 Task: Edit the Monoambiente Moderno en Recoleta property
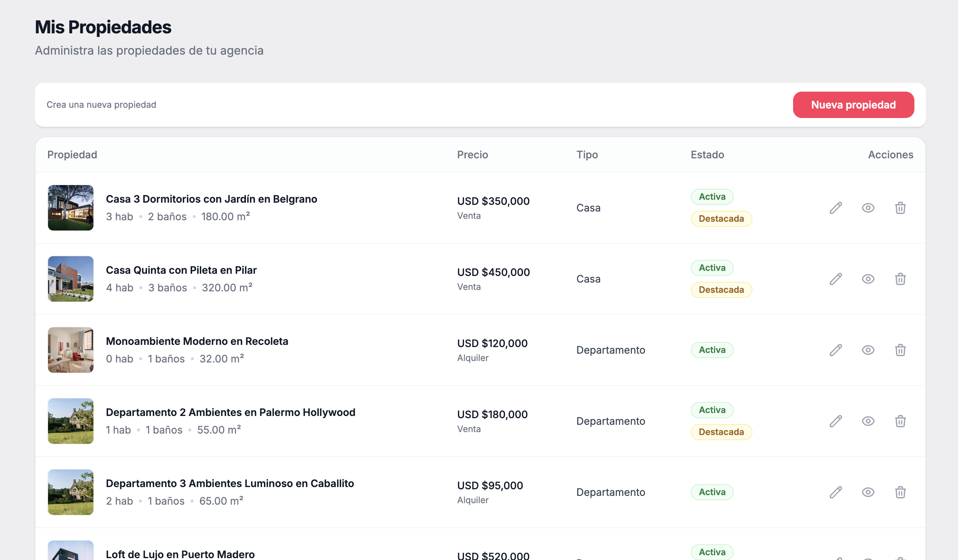pyautogui.click(x=836, y=350)
